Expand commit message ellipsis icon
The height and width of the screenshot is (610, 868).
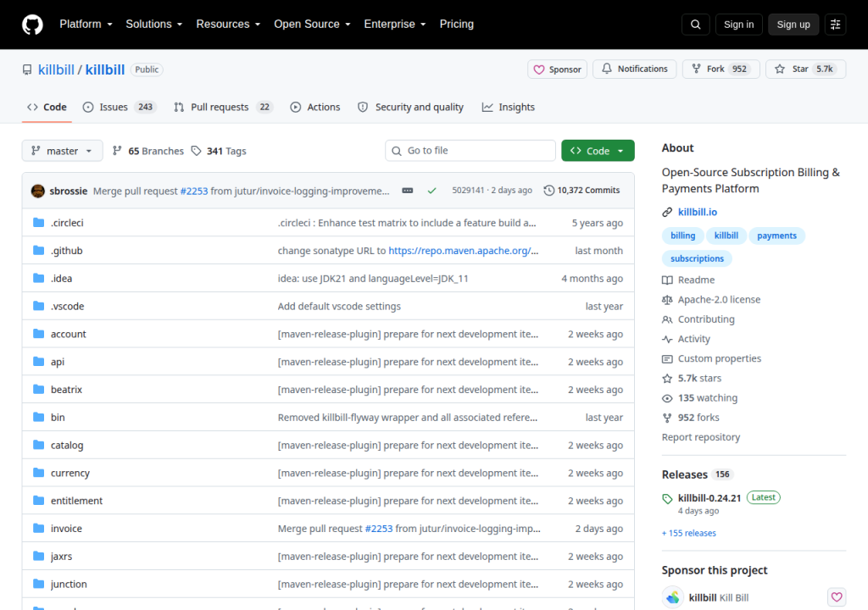pyautogui.click(x=408, y=191)
